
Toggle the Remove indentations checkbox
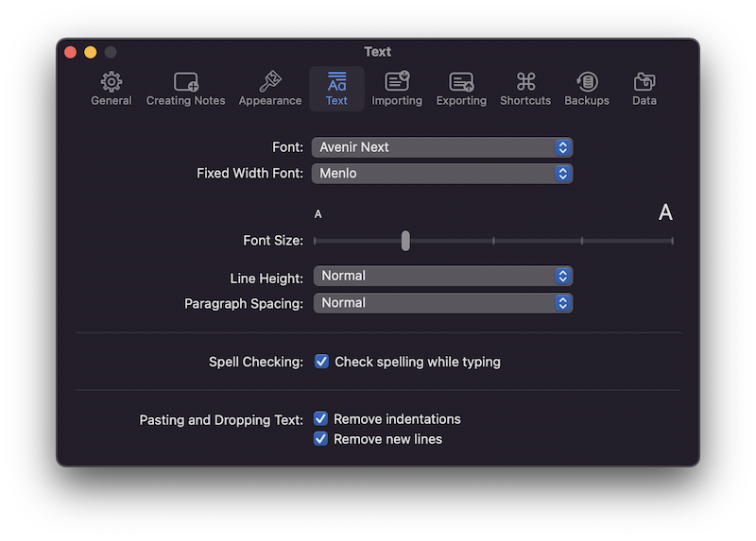(320, 418)
